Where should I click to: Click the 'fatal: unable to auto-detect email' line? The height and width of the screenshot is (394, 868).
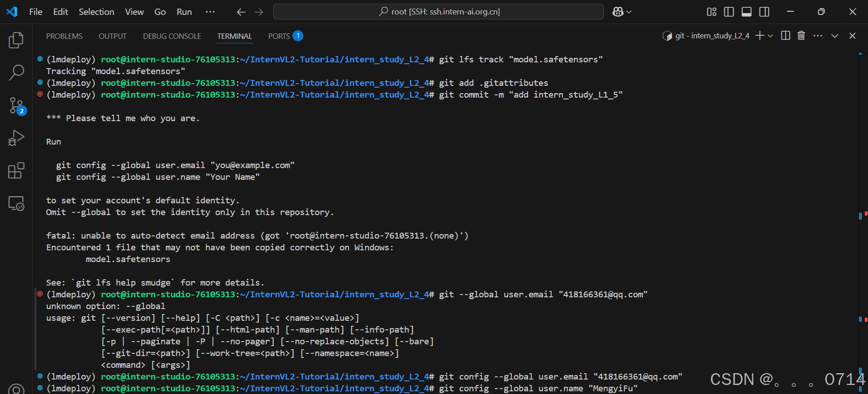(x=257, y=236)
